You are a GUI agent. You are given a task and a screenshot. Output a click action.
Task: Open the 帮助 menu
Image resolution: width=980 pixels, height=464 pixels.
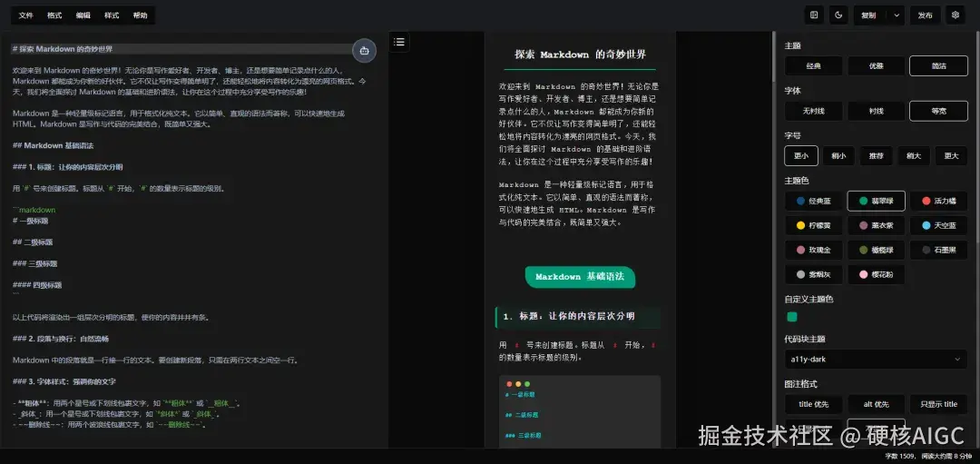pyautogui.click(x=140, y=15)
